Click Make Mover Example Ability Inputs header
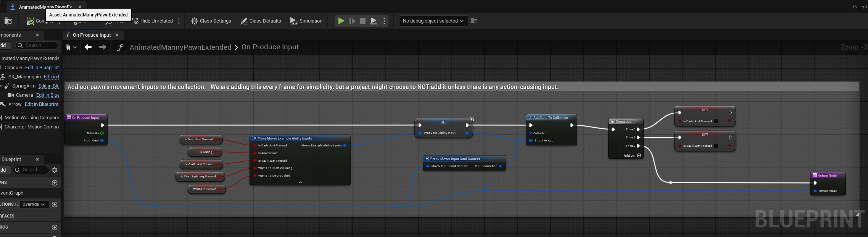 pos(300,138)
